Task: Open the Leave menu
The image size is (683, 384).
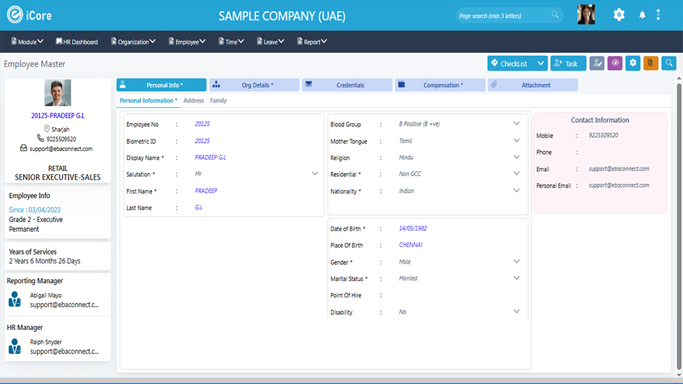Action: (270, 42)
